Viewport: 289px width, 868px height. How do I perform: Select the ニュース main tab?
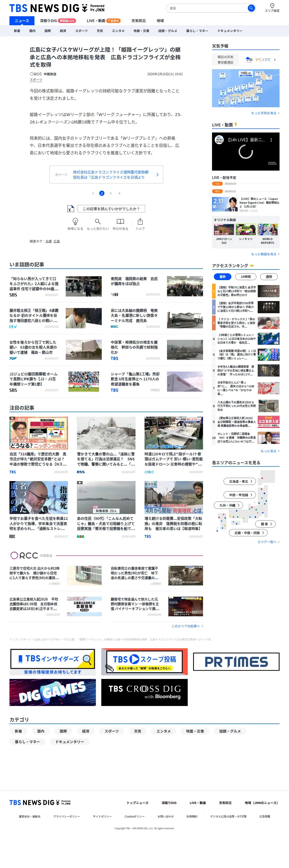tap(22, 21)
